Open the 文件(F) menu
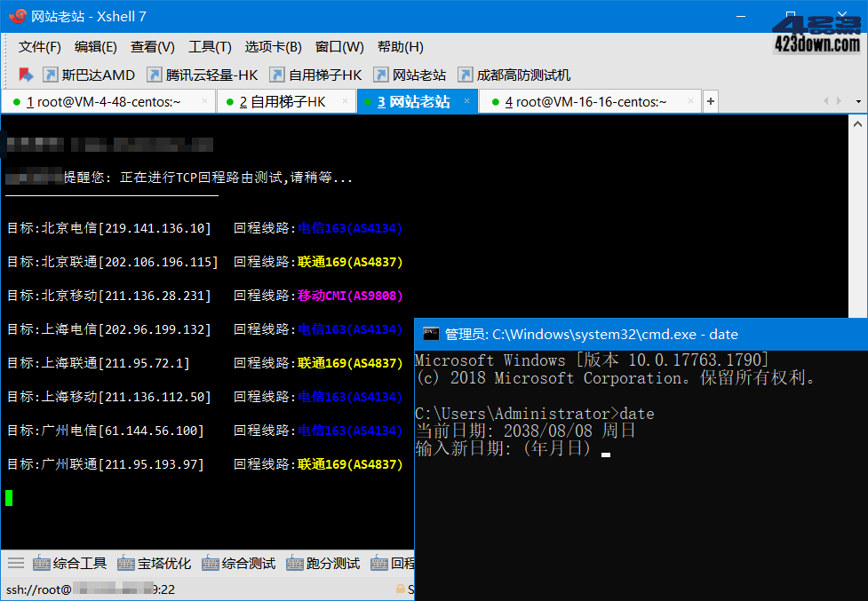This screenshot has height=601, width=868. (39, 46)
